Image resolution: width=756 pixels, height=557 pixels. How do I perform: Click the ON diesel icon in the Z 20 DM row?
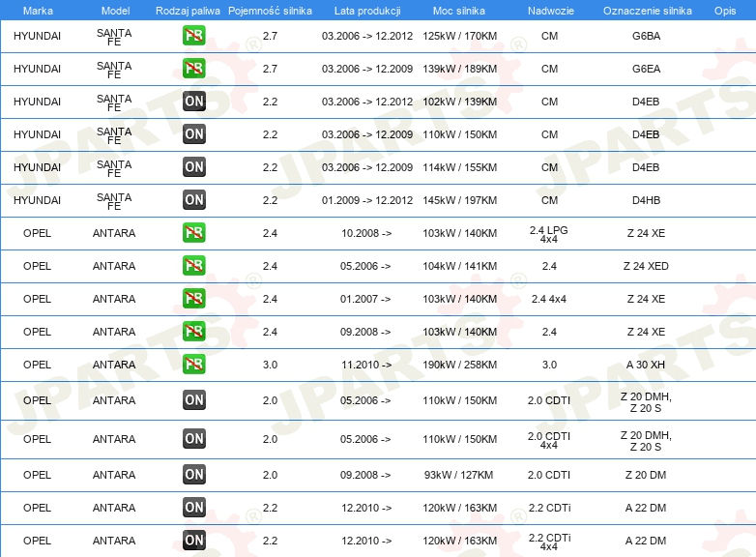point(193,474)
